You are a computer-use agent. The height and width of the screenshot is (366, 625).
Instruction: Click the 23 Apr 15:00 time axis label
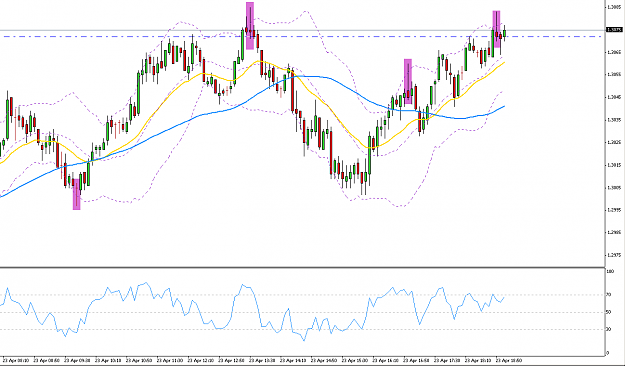click(354, 360)
